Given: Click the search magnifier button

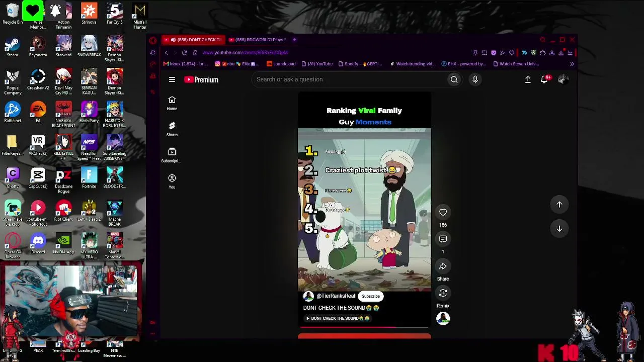Looking at the screenshot, I should [454, 79].
